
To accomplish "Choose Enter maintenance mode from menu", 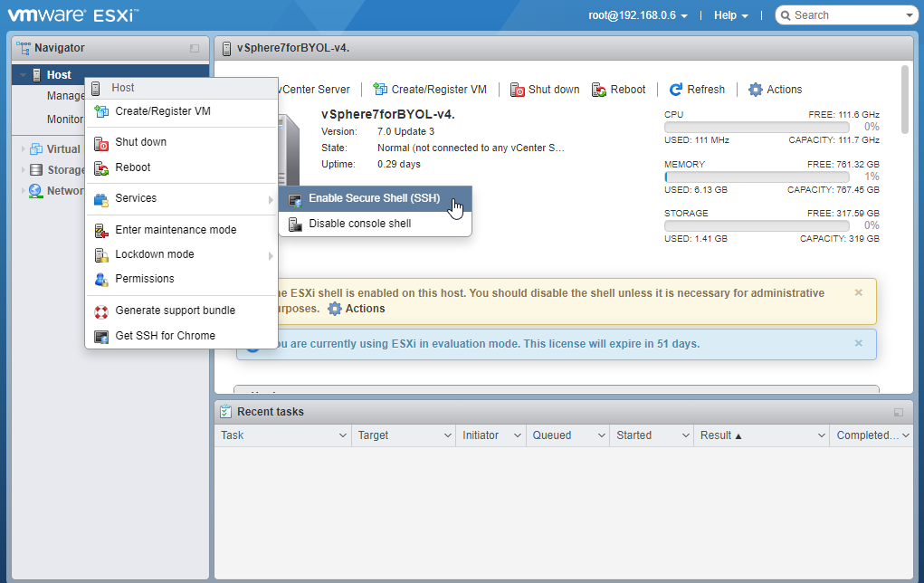I will pyautogui.click(x=176, y=230).
